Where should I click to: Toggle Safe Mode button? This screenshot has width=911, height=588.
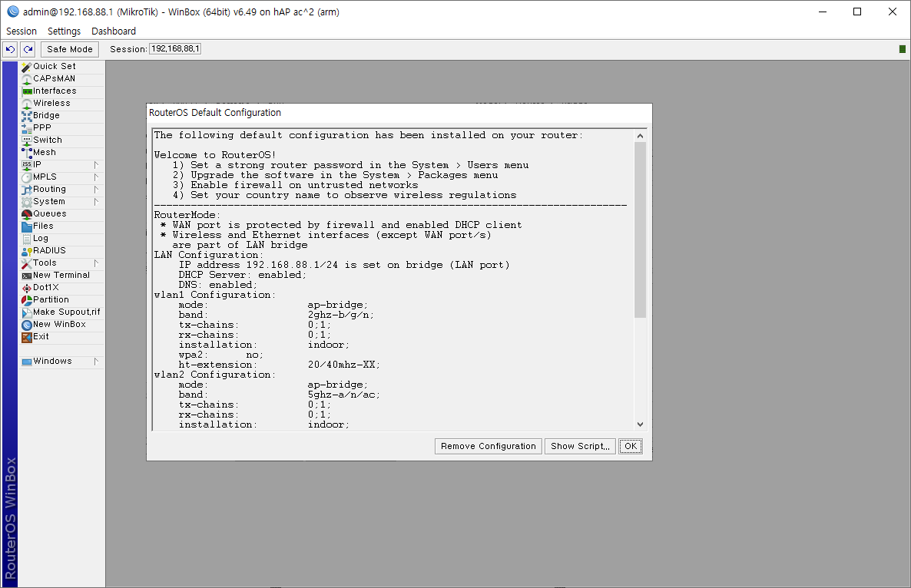[x=70, y=49]
